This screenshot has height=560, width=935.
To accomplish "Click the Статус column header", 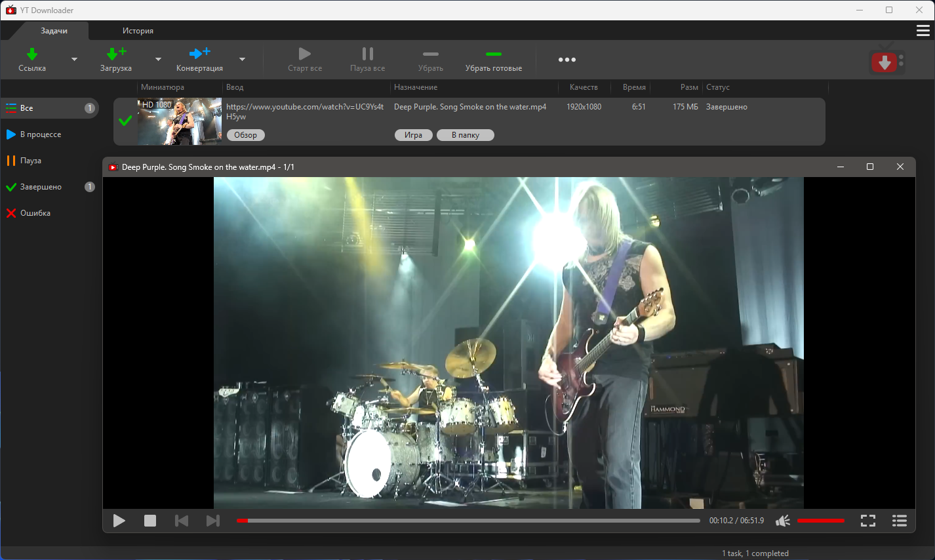I will click(718, 87).
